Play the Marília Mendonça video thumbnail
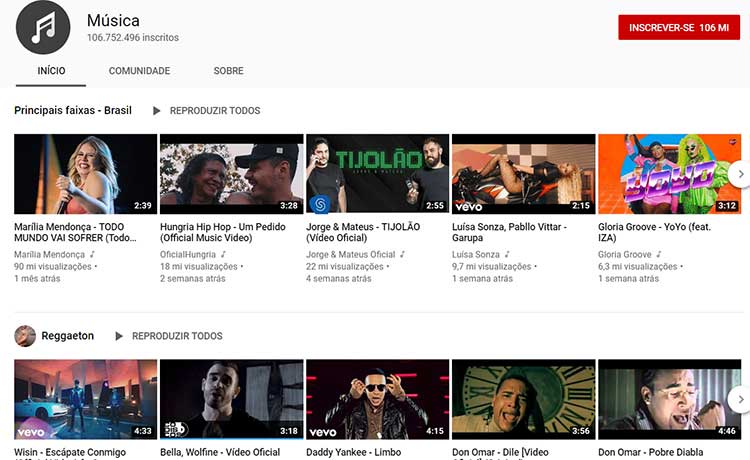Image resolution: width=750 pixels, height=460 pixels. click(x=86, y=174)
